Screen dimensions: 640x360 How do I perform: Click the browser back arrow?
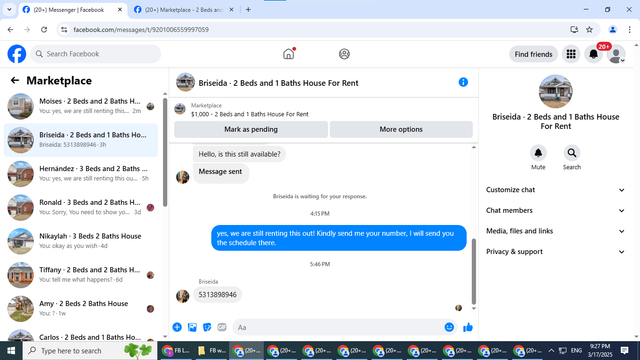pyautogui.click(x=11, y=29)
